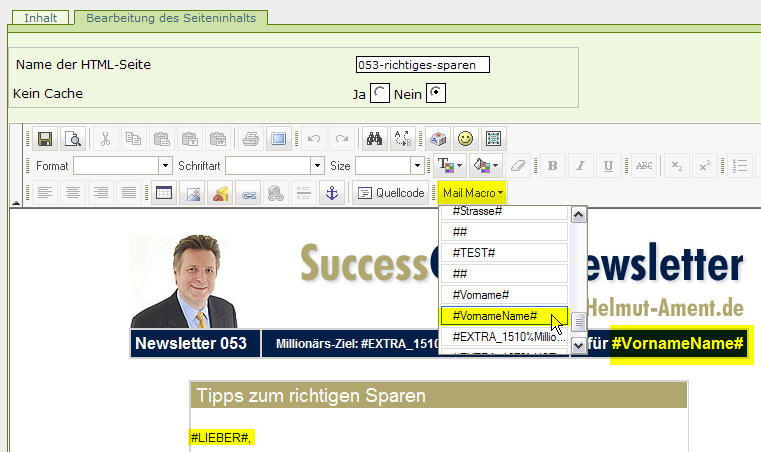This screenshot has width=761, height=452.
Task: Click the Insert anchor icon
Action: pyautogui.click(x=333, y=193)
